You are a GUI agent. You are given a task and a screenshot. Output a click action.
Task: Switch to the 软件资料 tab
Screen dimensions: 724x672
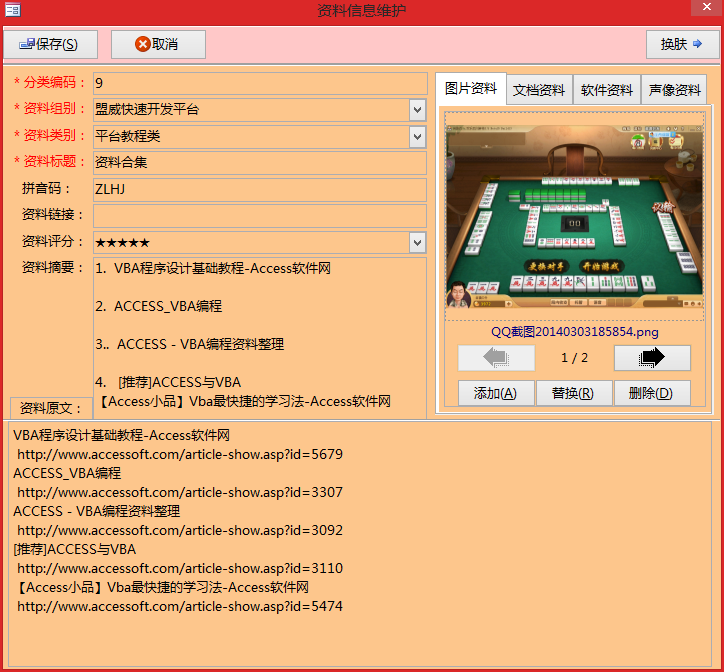click(x=607, y=90)
